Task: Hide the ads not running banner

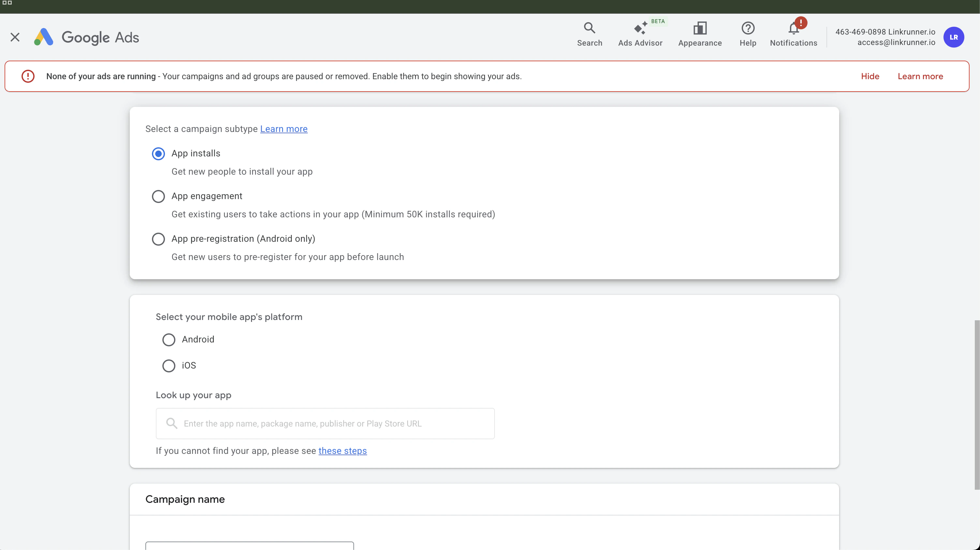Action: 870,76
